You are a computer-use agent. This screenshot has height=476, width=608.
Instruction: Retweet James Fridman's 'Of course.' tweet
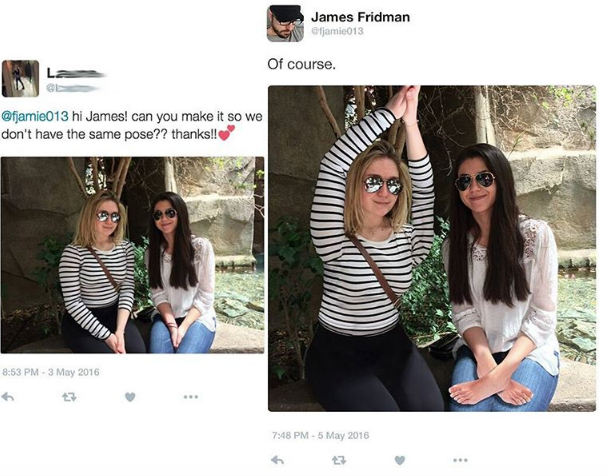(x=341, y=459)
